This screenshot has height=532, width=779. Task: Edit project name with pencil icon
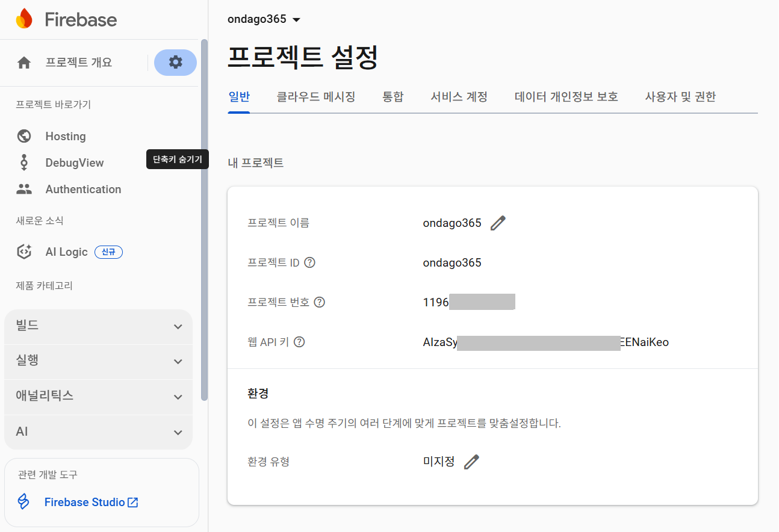tap(498, 223)
